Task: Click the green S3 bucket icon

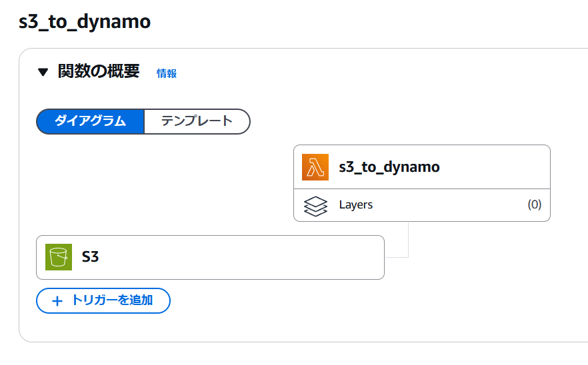Action: pyautogui.click(x=59, y=257)
